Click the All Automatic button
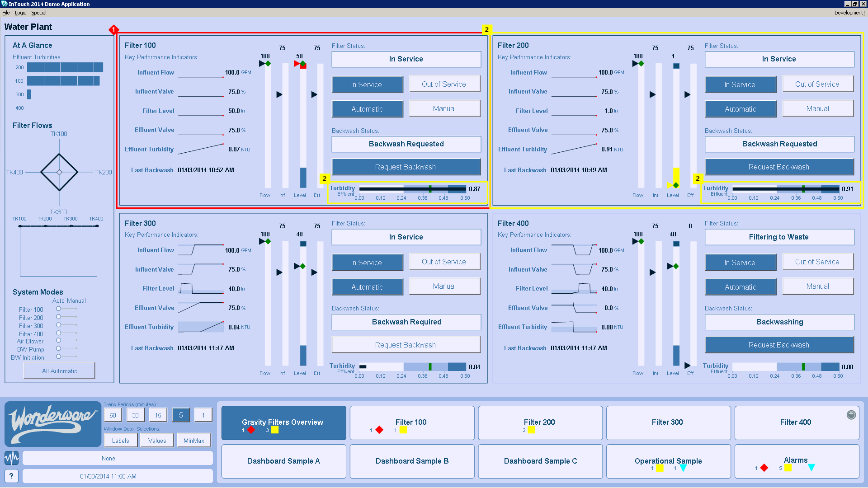 59,371
